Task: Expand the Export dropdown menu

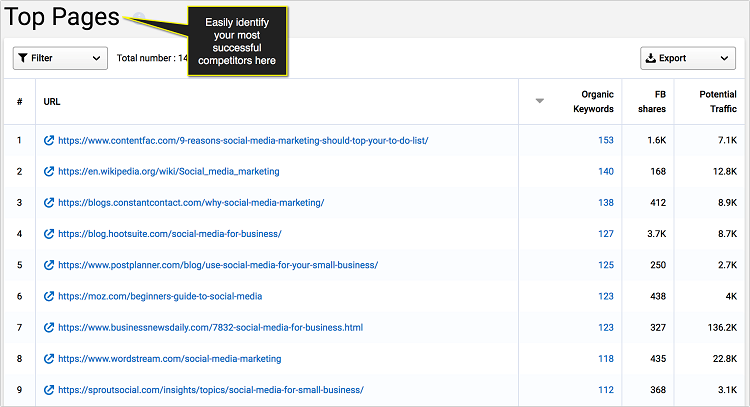Action: [x=686, y=58]
